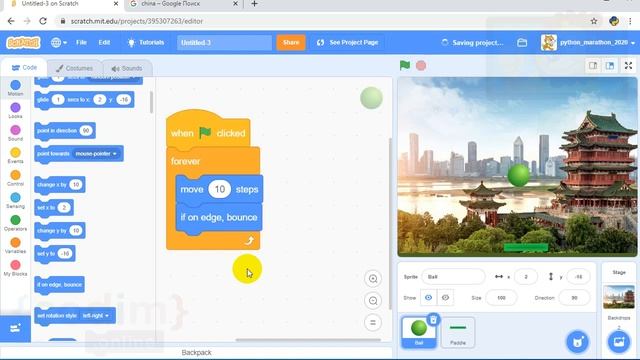Select the Stage backdrop thumbnail
640x360 pixels.
coord(619,297)
